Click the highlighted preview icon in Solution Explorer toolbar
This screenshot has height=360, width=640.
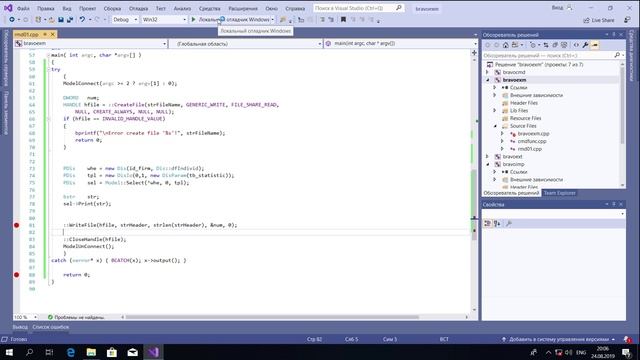coord(595,45)
